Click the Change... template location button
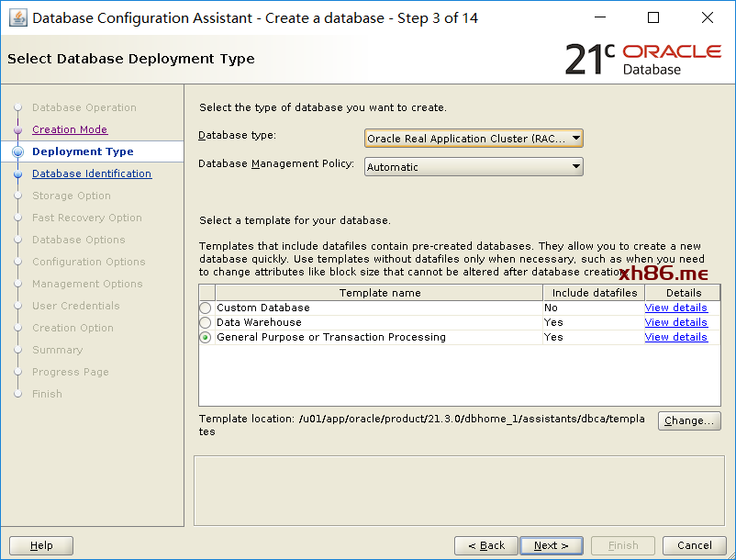Screen dimensions: 736x560 689,421
